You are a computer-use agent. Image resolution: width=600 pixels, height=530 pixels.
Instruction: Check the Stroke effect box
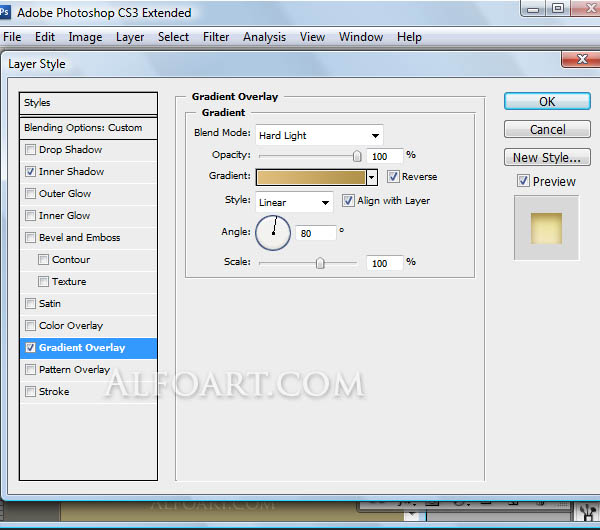click(x=30, y=391)
